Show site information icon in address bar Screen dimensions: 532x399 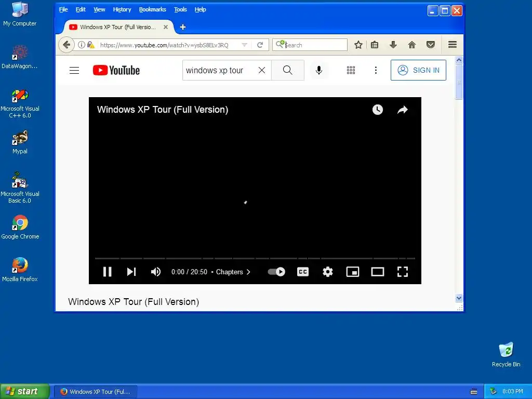pyautogui.click(x=82, y=45)
